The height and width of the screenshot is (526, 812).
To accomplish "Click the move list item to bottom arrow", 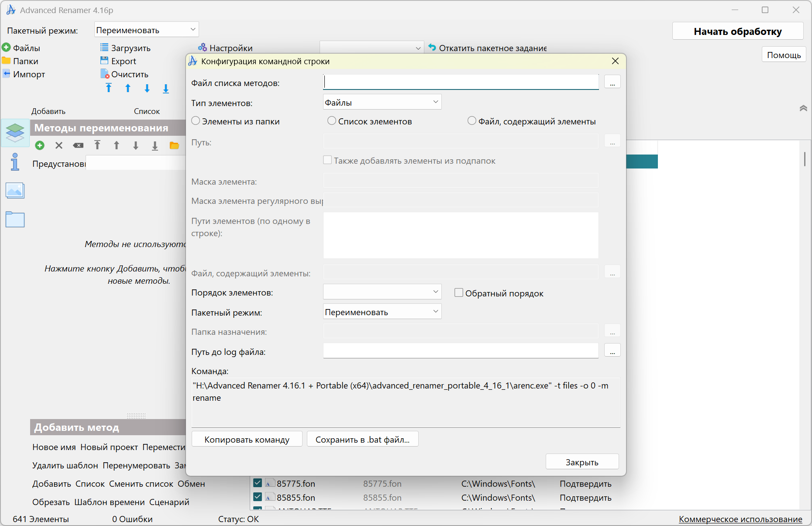I will click(x=166, y=89).
